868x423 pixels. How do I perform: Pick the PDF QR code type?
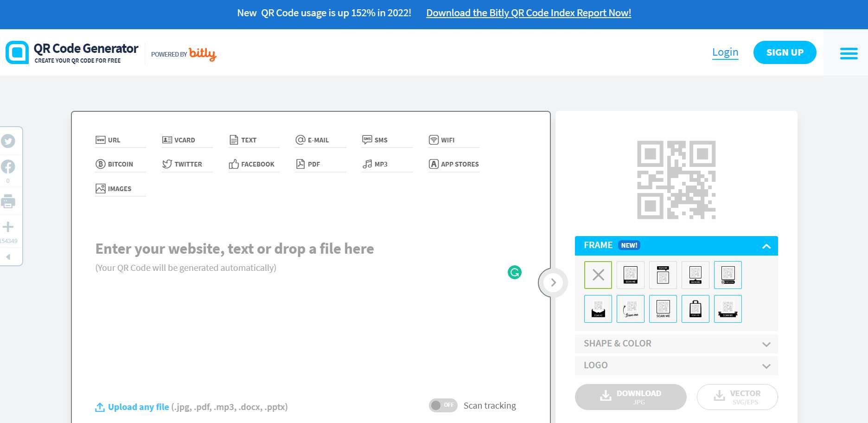(314, 164)
